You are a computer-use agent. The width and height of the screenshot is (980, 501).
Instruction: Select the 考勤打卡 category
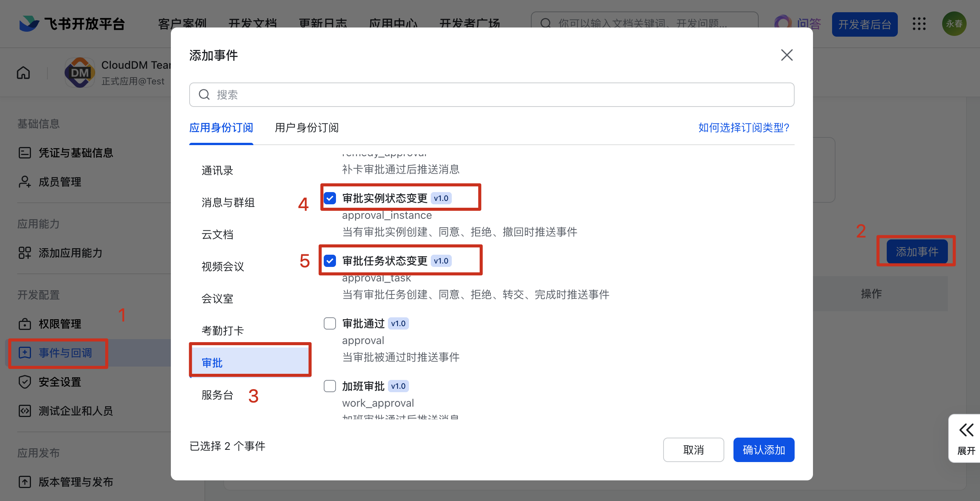point(222,330)
